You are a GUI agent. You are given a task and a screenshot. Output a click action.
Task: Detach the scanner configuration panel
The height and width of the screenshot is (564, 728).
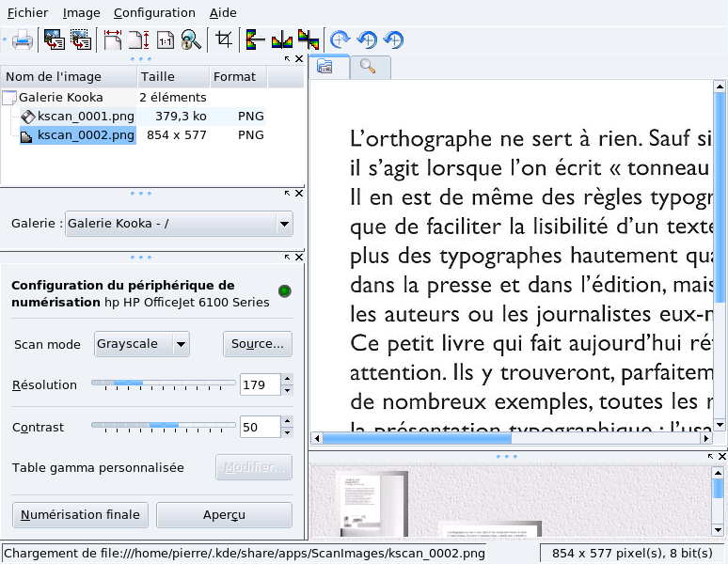pos(288,257)
